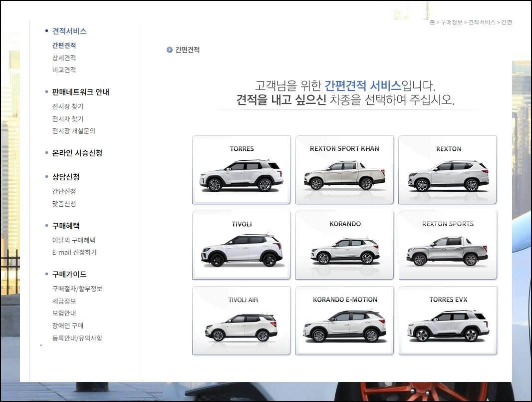Open 세금정보 link

click(64, 301)
